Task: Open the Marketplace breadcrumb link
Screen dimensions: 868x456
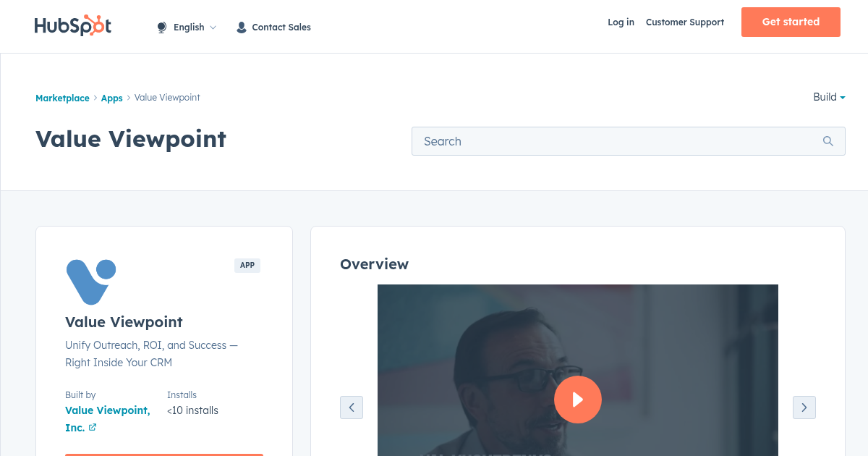Action: pyautogui.click(x=62, y=98)
